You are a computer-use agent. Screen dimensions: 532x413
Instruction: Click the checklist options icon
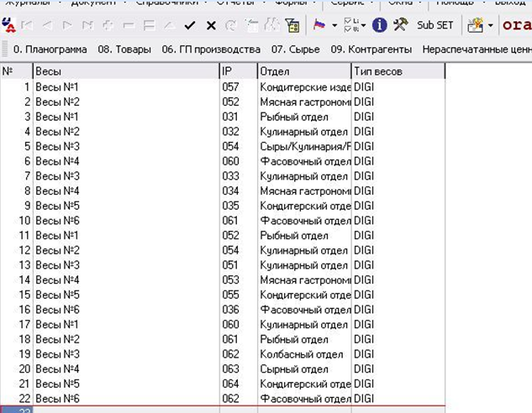(350, 25)
